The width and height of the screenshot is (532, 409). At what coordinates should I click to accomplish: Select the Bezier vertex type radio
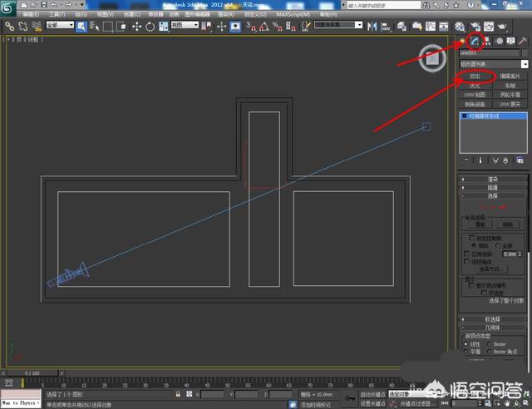click(489, 344)
